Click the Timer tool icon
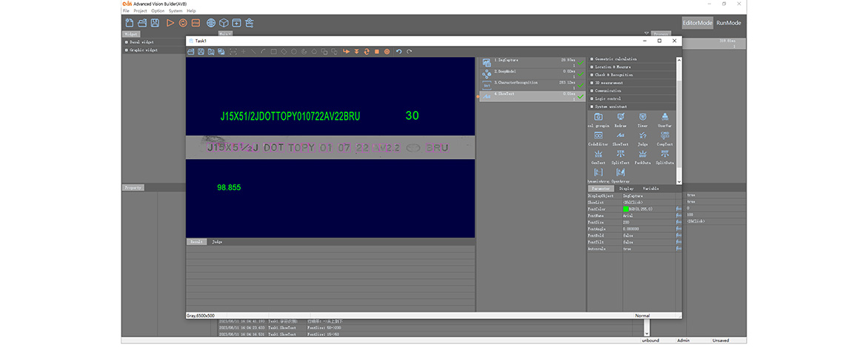 pos(642,118)
